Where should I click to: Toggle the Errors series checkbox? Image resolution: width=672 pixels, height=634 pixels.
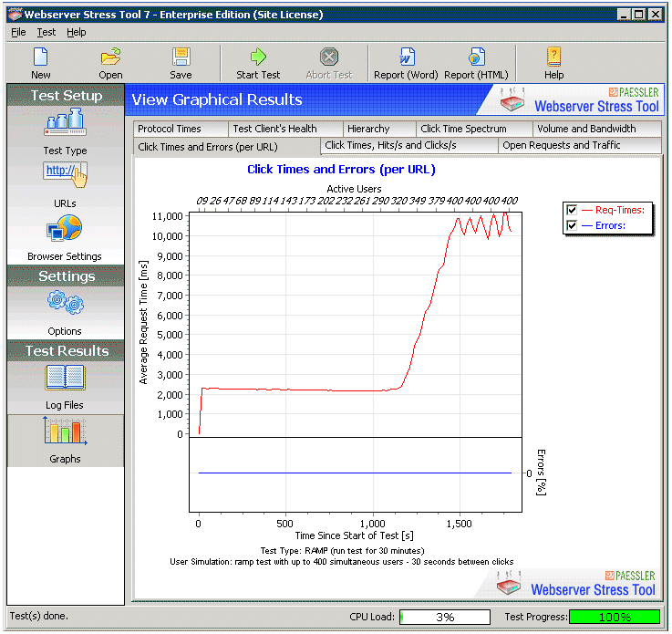click(x=572, y=225)
